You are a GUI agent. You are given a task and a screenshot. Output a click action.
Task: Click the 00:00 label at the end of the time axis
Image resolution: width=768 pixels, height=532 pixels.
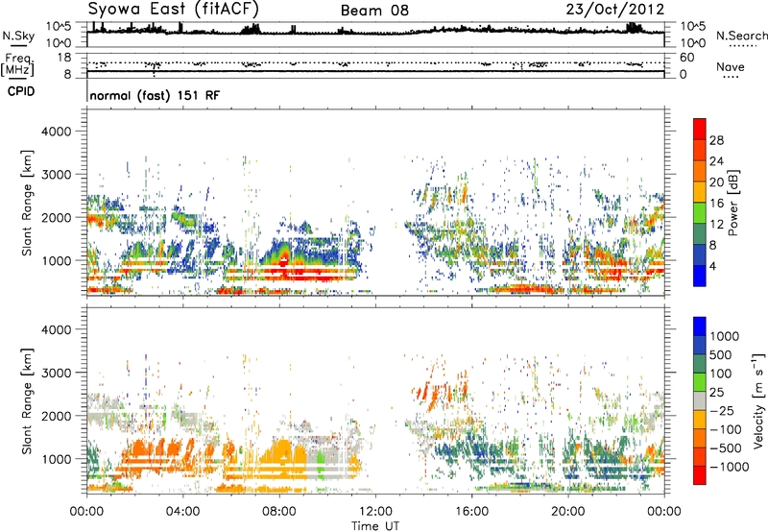tap(664, 512)
